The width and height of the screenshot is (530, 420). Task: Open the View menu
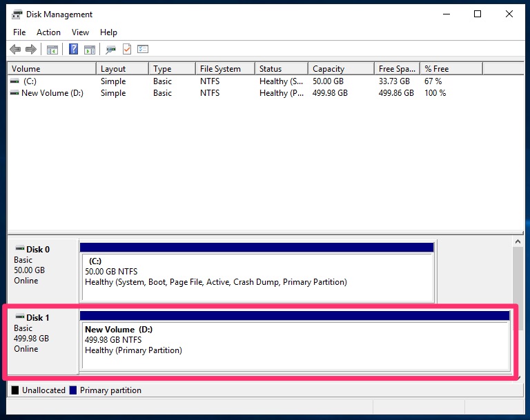pyautogui.click(x=80, y=32)
